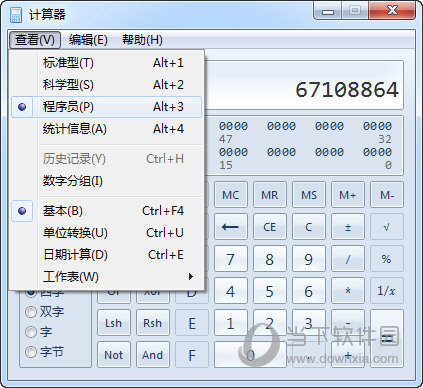Screen dimensions: 423x388
Task: Toggle 数字分组(I) option
Action: (106, 181)
